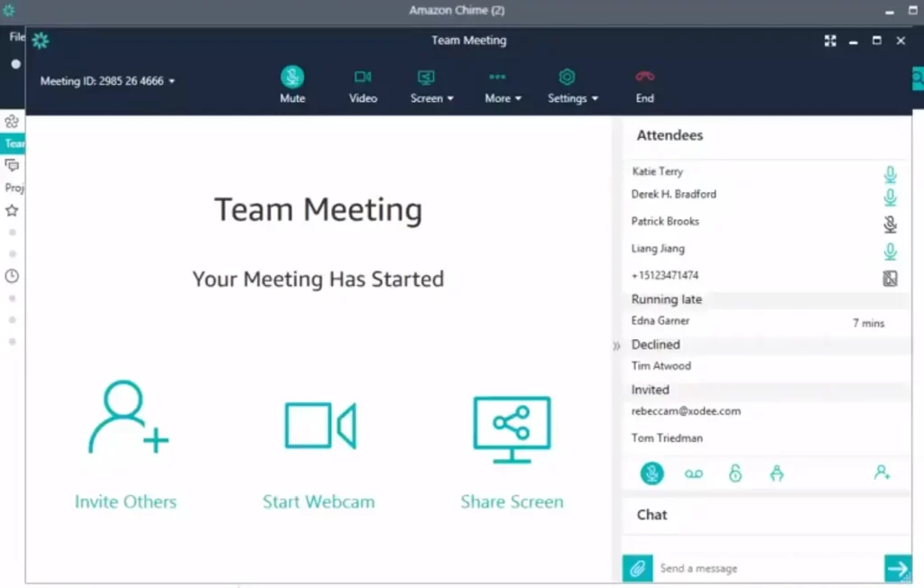Mute all attendees button below attendee list
924x588 pixels.
(651, 473)
